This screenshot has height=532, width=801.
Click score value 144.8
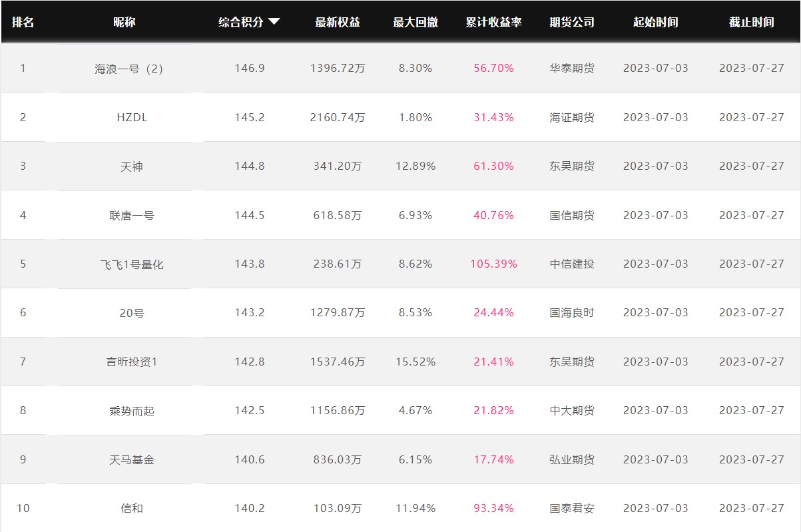[250, 166]
